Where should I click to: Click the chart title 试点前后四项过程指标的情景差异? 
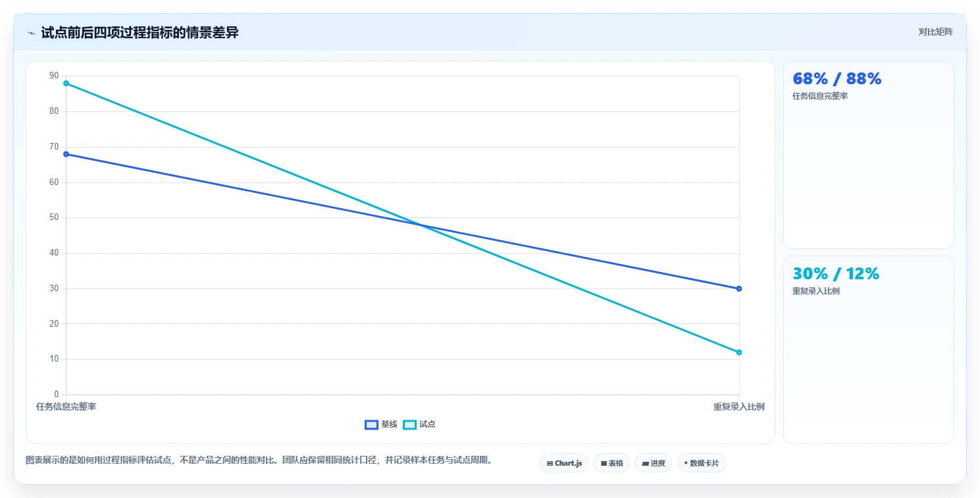coord(140,32)
